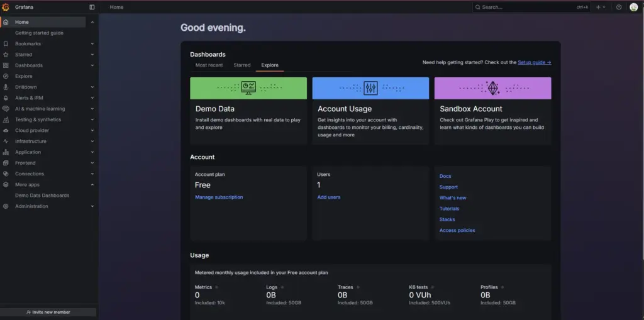Image resolution: width=644 pixels, height=320 pixels.
Task: Open the help question mark icon
Action: [619, 7]
